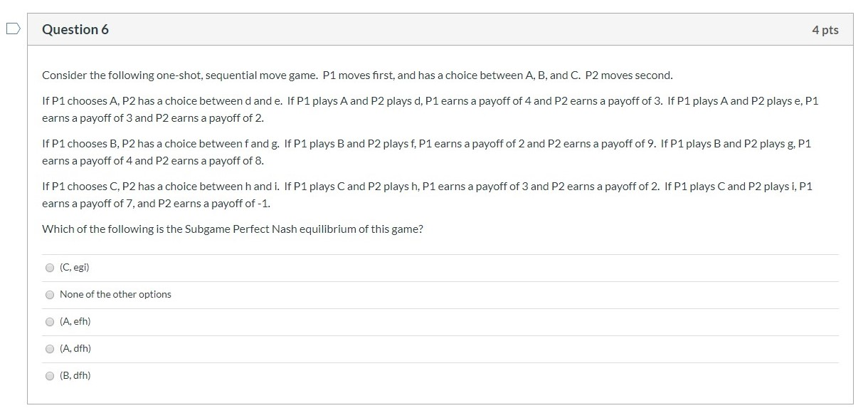Choose the (A, dfh) answer option
Viewport: 868px width, 413px height.
(x=49, y=348)
